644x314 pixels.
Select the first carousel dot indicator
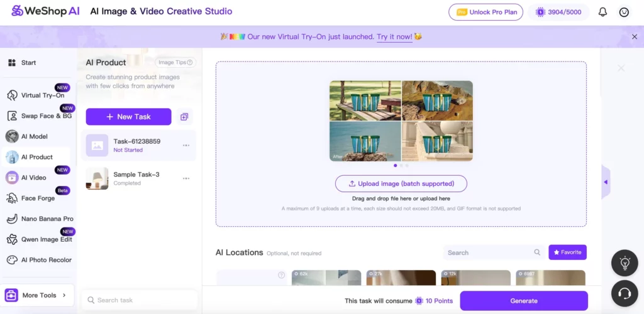pos(395,166)
